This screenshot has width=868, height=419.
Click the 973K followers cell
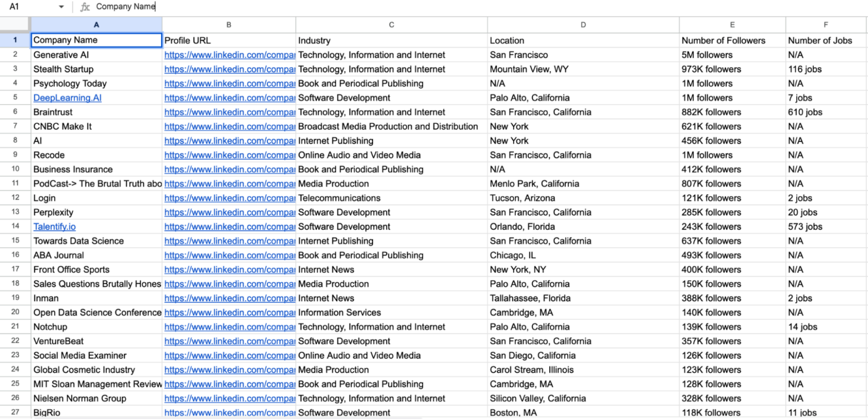[732, 69]
